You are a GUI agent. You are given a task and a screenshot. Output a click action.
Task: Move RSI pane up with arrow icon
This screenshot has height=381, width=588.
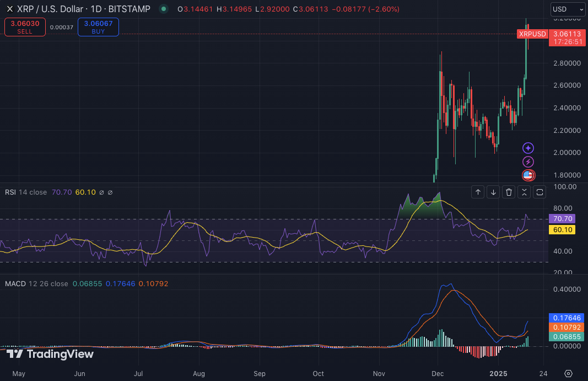click(478, 192)
